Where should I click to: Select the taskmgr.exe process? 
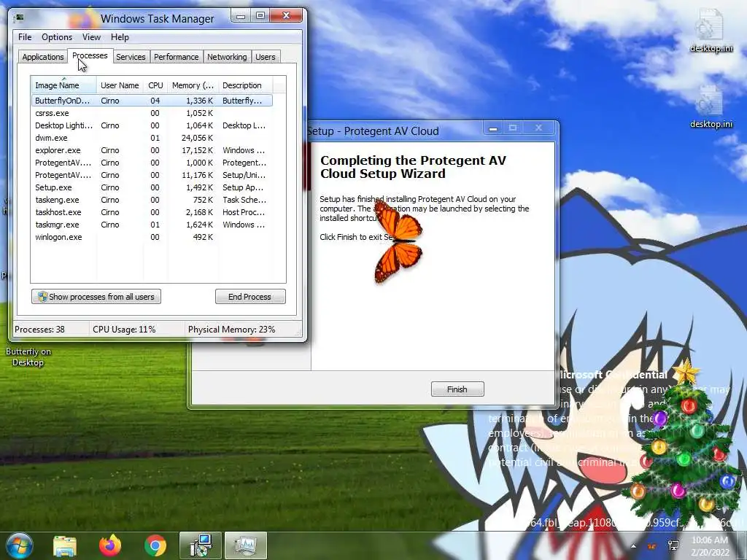coord(152,225)
